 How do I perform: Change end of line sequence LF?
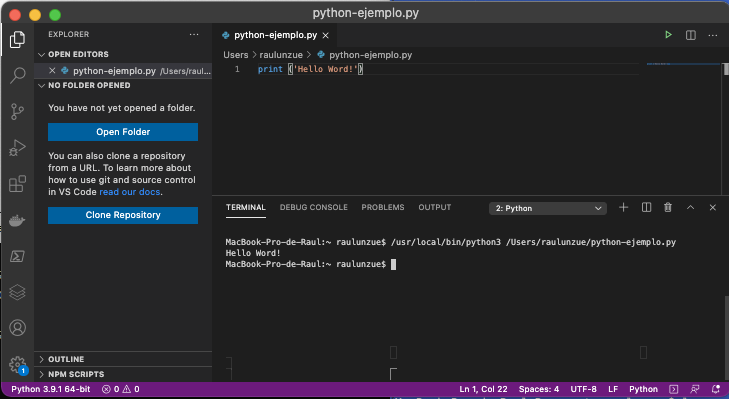click(x=613, y=389)
